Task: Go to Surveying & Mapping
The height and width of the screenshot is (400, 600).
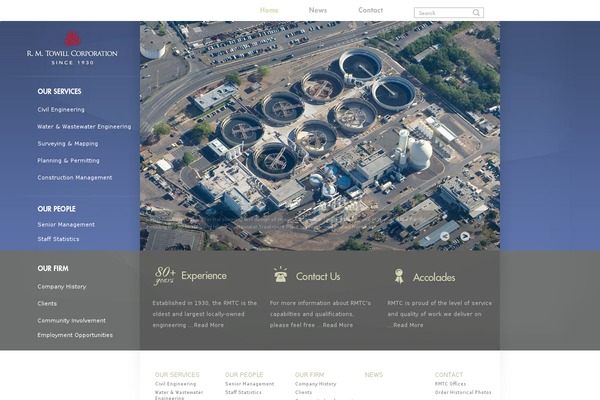Action: pos(68,144)
